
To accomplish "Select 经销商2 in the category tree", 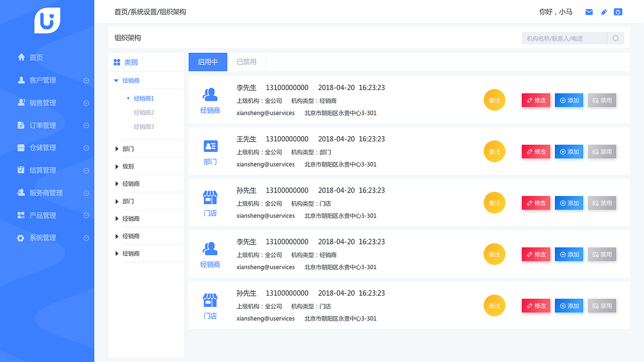I will pos(144,113).
